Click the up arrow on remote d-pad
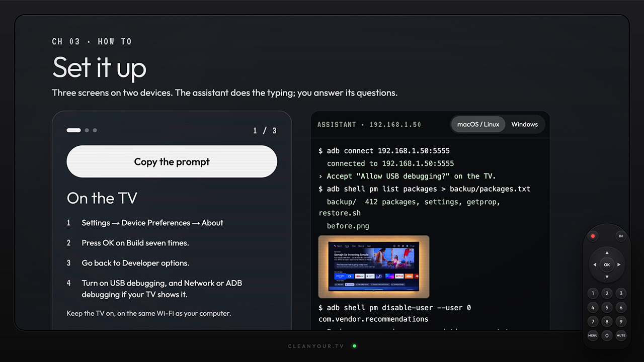 coord(607,252)
